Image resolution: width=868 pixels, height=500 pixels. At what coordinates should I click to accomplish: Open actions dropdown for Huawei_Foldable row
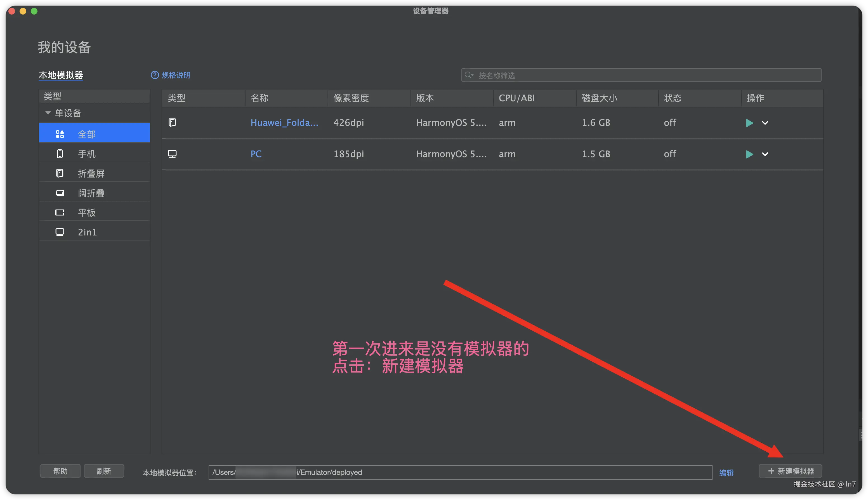tap(765, 123)
